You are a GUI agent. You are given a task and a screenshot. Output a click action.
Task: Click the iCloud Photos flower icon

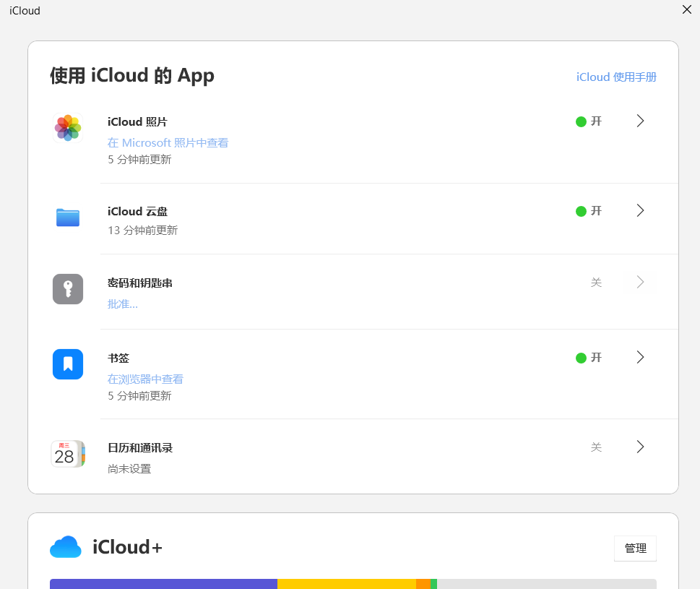pos(68,128)
